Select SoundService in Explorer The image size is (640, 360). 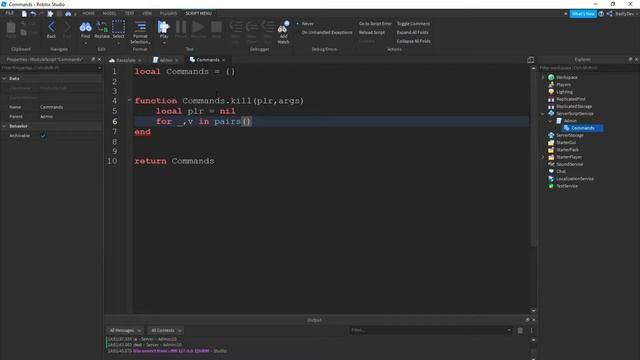point(570,164)
